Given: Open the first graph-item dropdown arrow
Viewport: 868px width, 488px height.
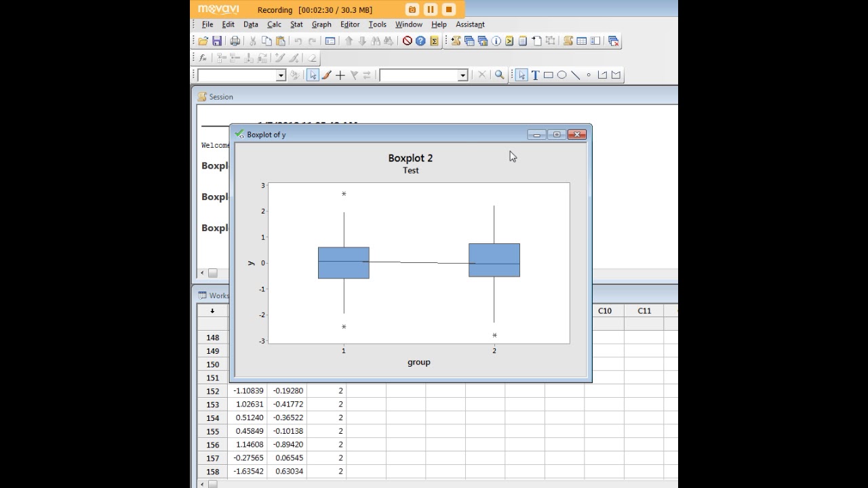Looking at the screenshot, I should [281, 75].
